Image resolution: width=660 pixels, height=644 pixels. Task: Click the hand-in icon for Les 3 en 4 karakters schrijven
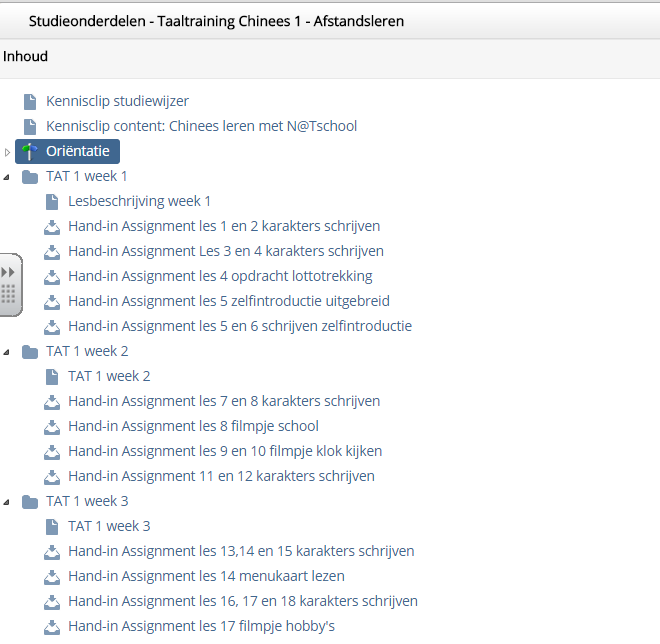click(x=52, y=252)
